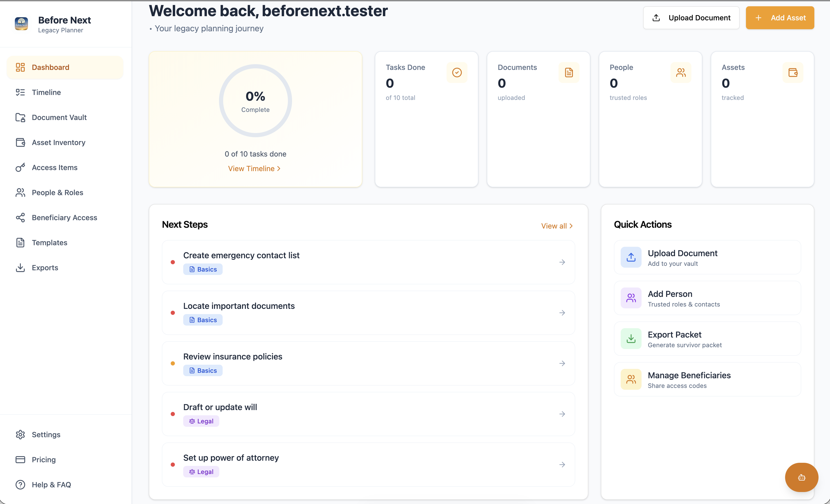Click the Tasks Done checkmark icon
The width and height of the screenshot is (830, 504).
[x=457, y=72]
